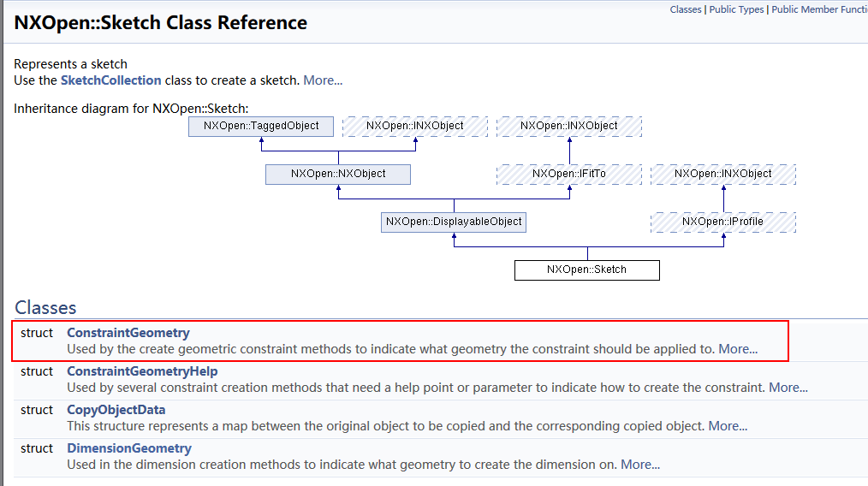Open NXOpen::INXObject node above IFitTo
The height and width of the screenshot is (486, 868).
pyautogui.click(x=569, y=126)
